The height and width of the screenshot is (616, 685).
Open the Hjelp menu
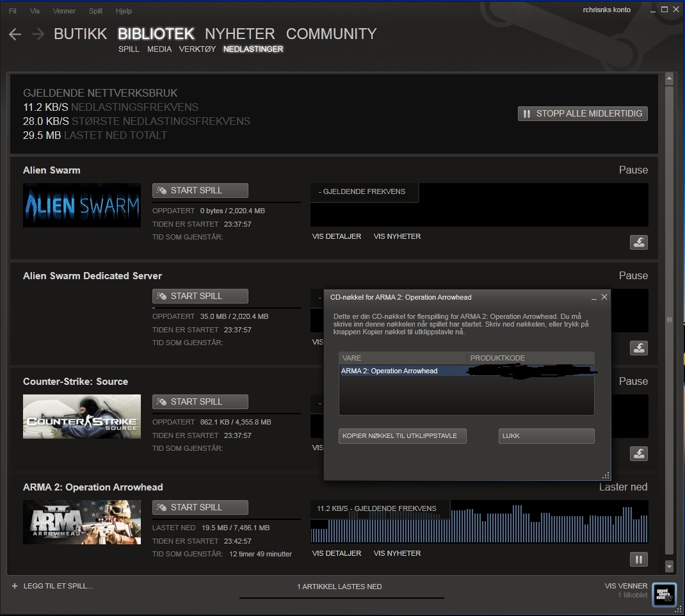click(124, 11)
